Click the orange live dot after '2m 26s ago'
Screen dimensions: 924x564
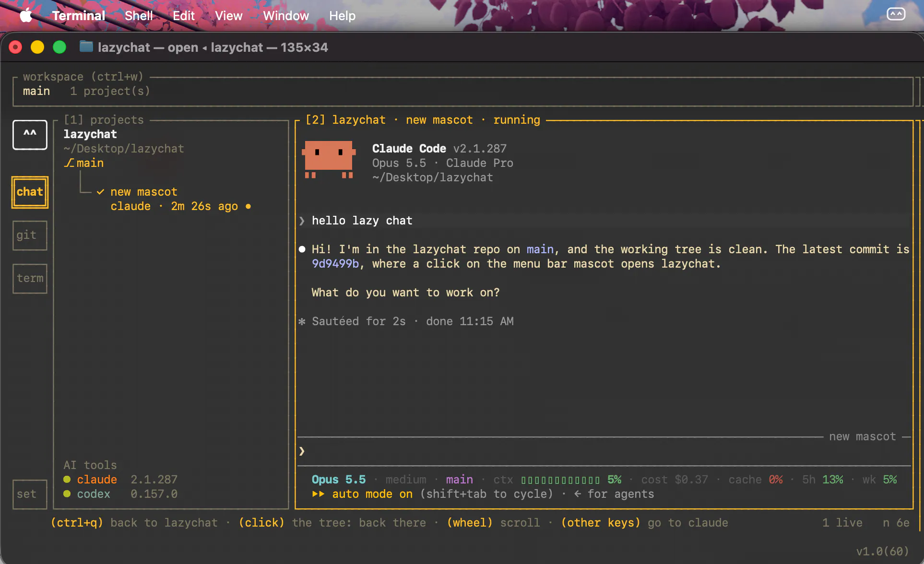(x=248, y=207)
